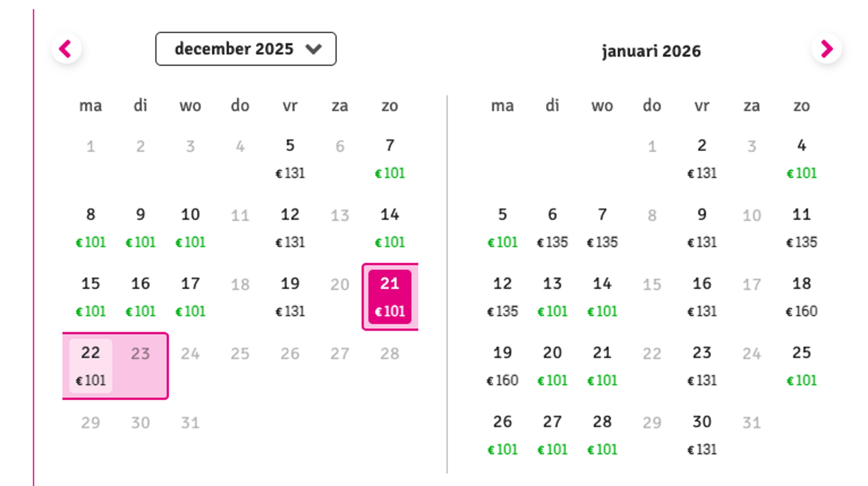Select 21 december priced €101

click(389, 297)
